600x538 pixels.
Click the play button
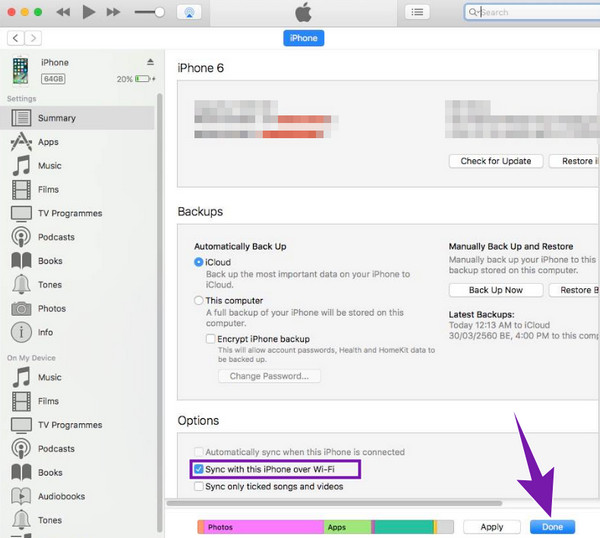pyautogui.click(x=88, y=12)
